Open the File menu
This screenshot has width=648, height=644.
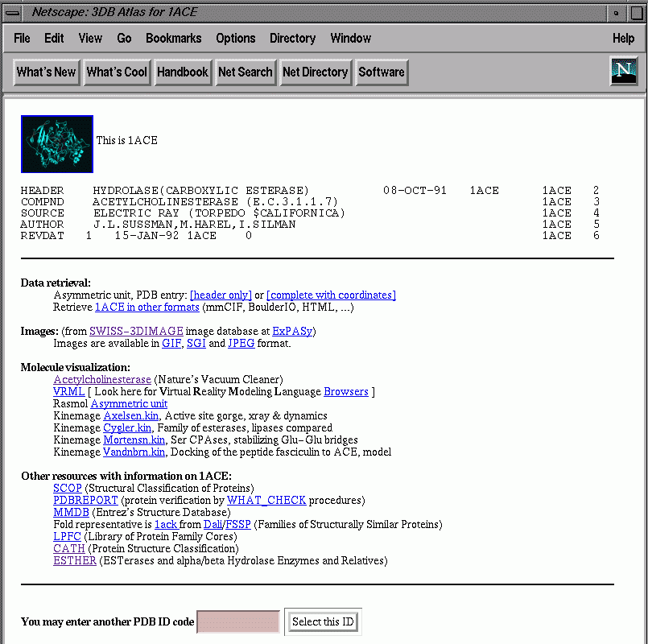(x=22, y=38)
